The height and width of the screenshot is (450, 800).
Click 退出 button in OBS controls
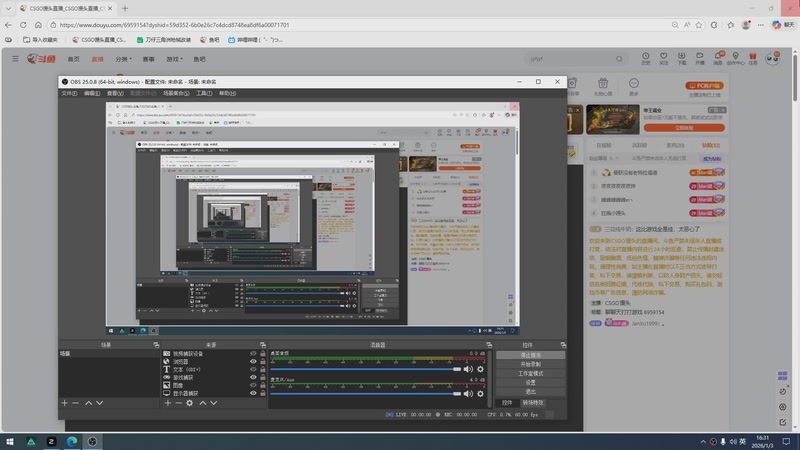coord(531,392)
